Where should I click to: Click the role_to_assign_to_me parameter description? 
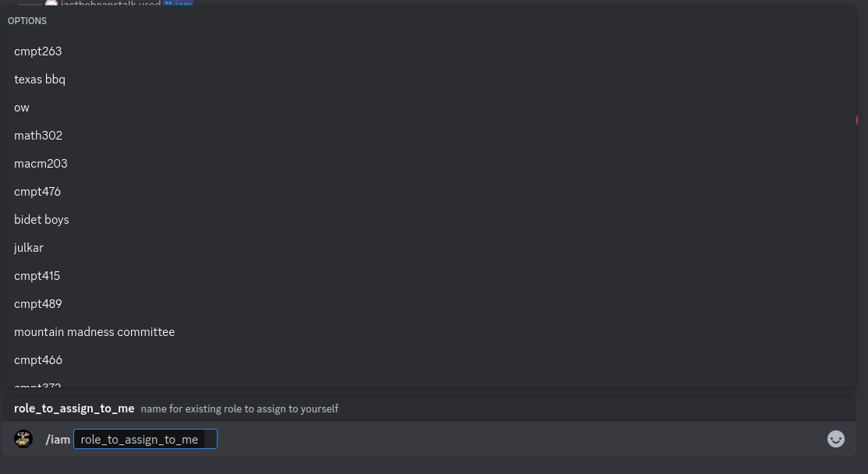(239, 409)
